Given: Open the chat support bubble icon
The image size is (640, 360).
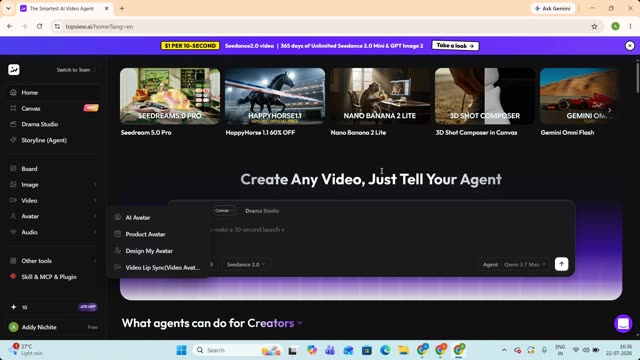Looking at the screenshot, I should tap(623, 324).
